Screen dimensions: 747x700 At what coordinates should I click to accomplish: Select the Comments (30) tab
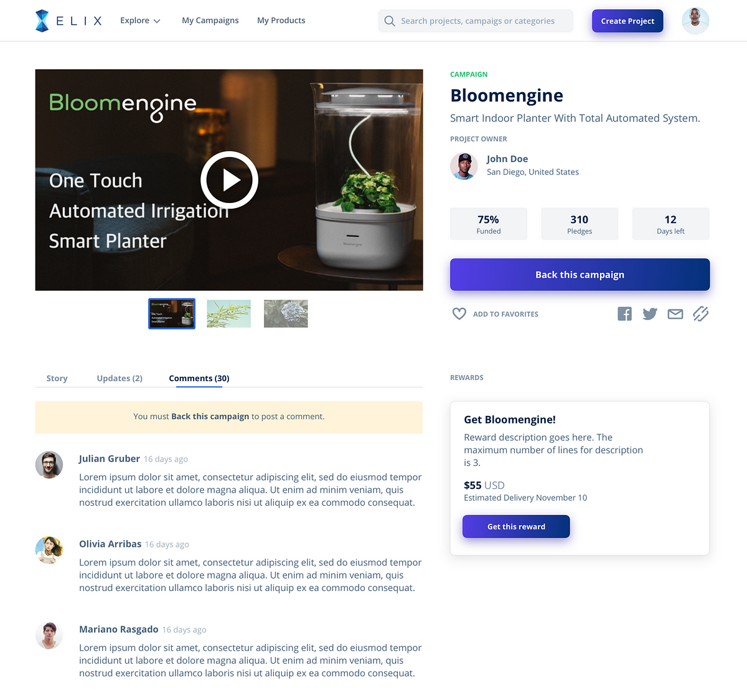199,379
